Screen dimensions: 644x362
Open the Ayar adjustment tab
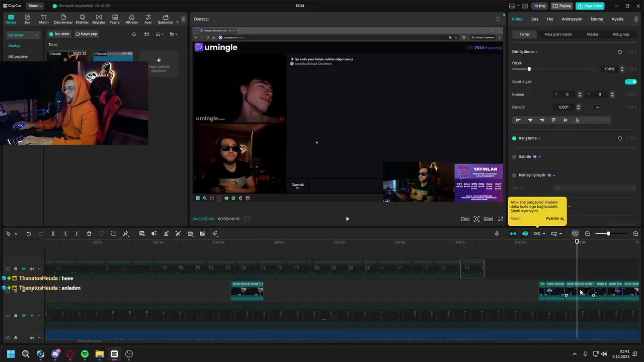click(148, 19)
